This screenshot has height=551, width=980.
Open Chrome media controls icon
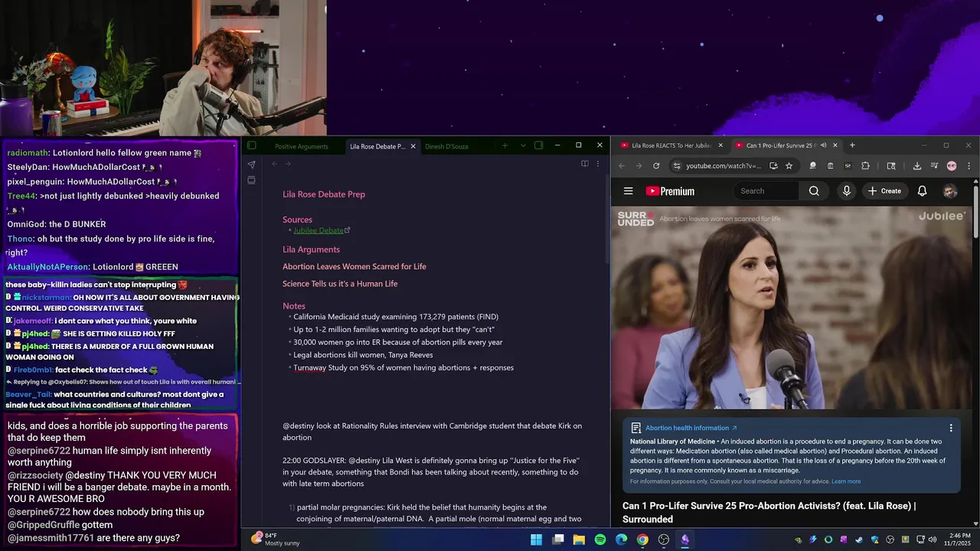(x=934, y=166)
